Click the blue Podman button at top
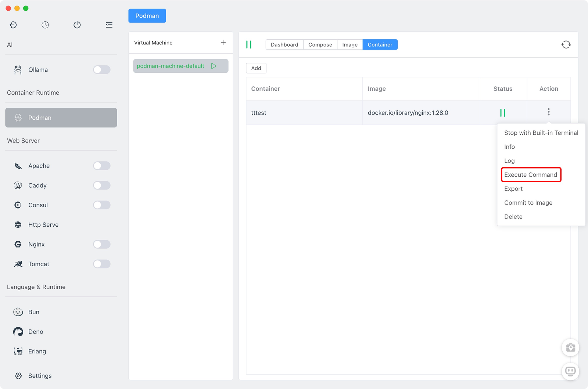Image resolution: width=588 pixels, height=389 pixels. (147, 16)
